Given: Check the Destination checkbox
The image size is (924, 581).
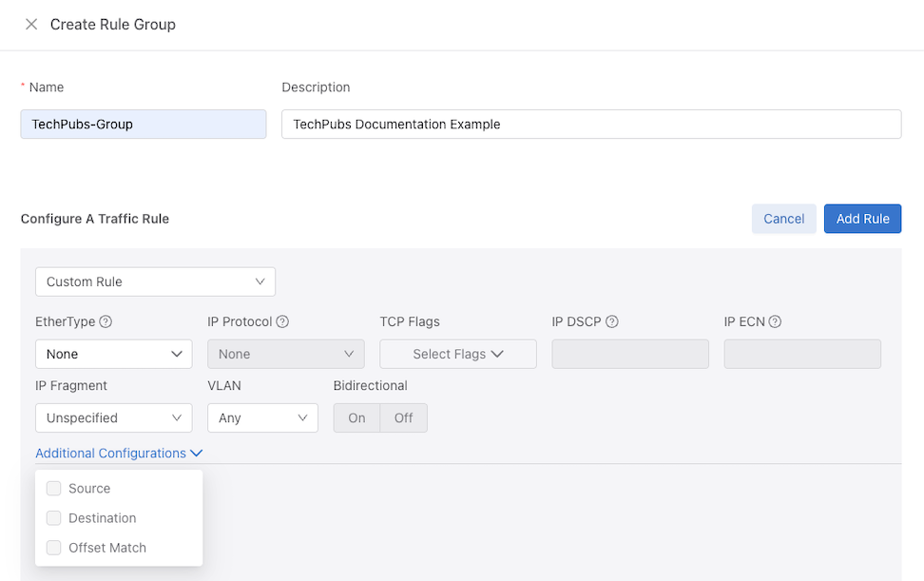Looking at the screenshot, I should (x=53, y=518).
